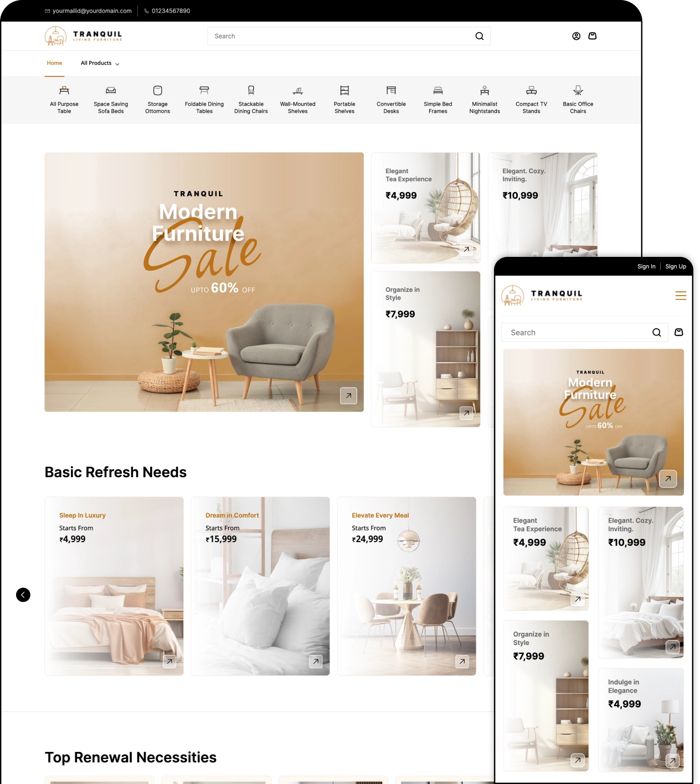Click the Basic Refresh Needs heading
The width and height of the screenshot is (700, 784).
click(116, 472)
